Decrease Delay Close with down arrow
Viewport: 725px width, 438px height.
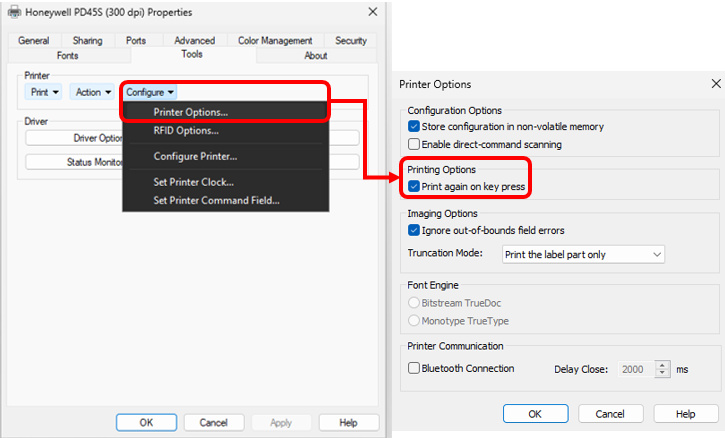662,373
